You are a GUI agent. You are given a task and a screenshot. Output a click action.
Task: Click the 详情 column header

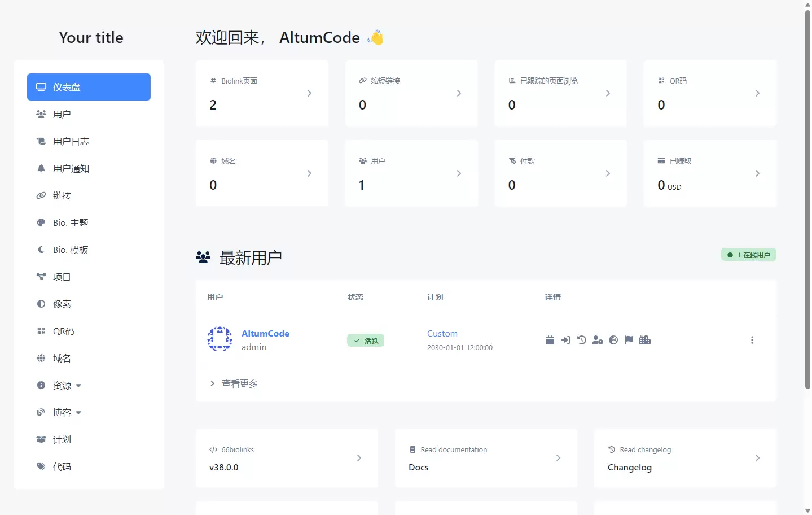pos(552,297)
